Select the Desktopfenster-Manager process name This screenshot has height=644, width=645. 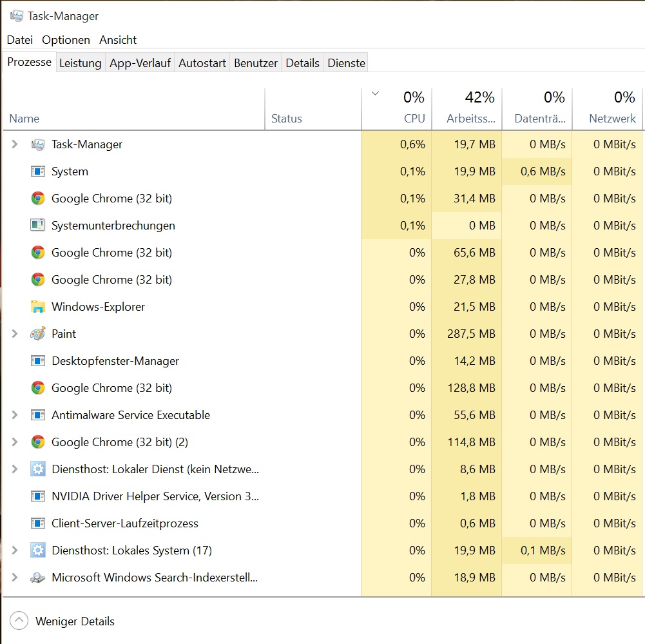[x=115, y=361]
